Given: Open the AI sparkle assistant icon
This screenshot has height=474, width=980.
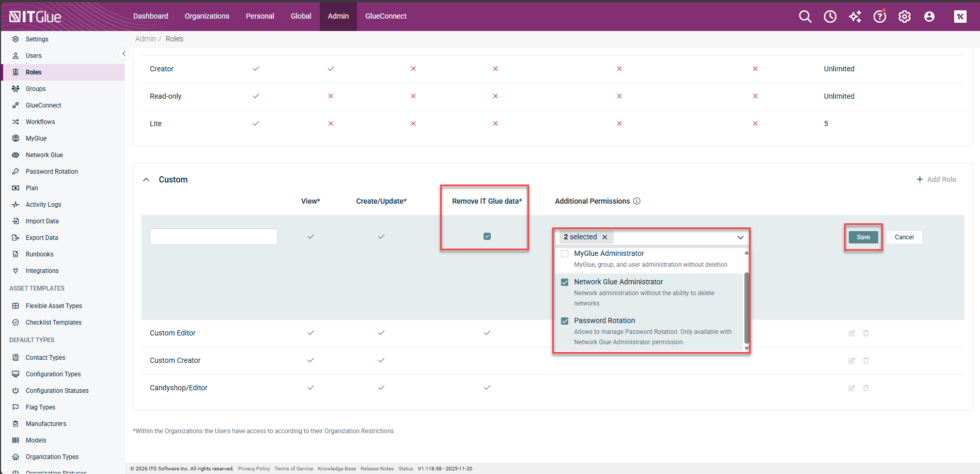Looking at the screenshot, I should [855, 17].
